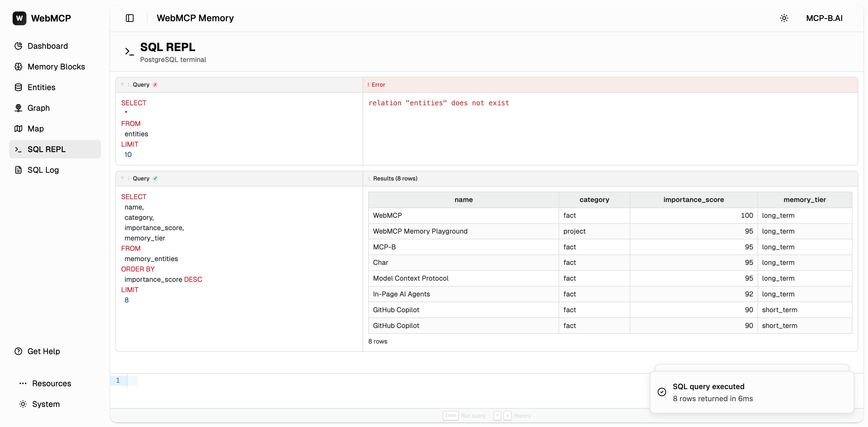
Task: Click the WebMCP logo icon
Action: (19, 18)
